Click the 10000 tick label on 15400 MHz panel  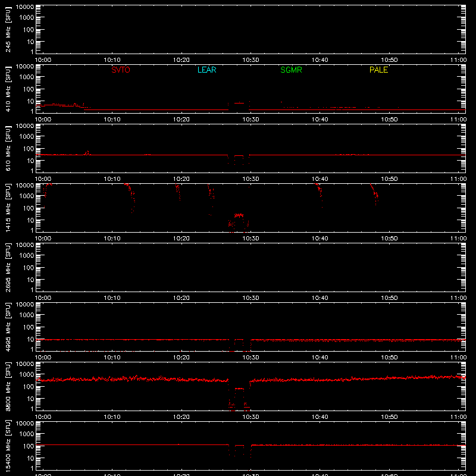pyautogui.click(x=25, y=424)
